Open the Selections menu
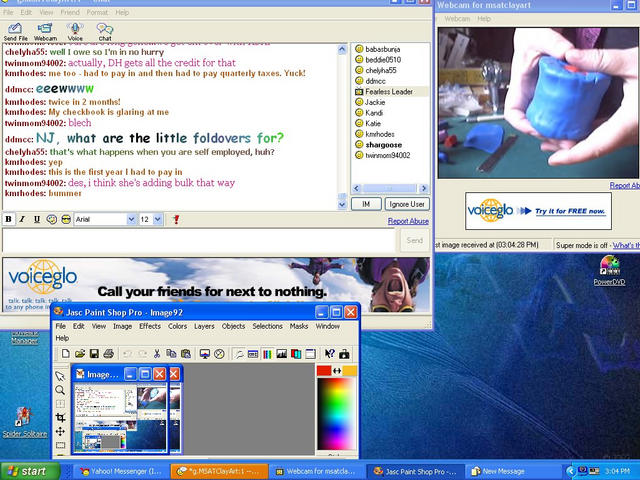Image resolution: width=640 pixels, height=480 pixels. (x=267, y=326)
